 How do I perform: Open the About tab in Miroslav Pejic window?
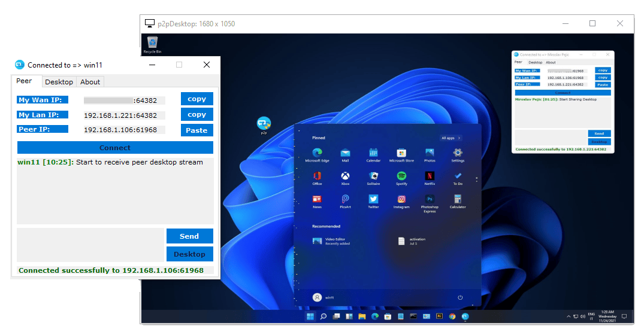551,63
